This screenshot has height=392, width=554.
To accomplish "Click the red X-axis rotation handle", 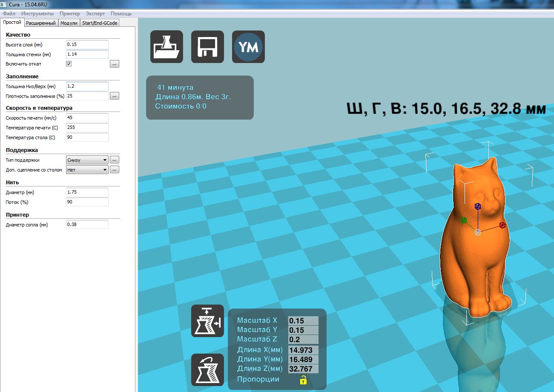I will (x=502, y=225).
